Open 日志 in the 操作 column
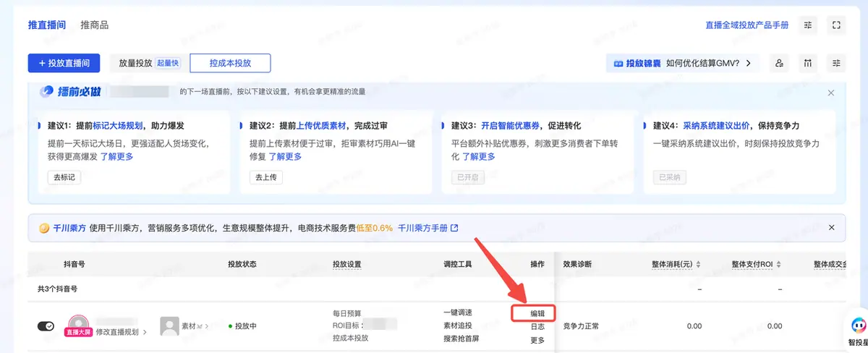 (537, 326)
